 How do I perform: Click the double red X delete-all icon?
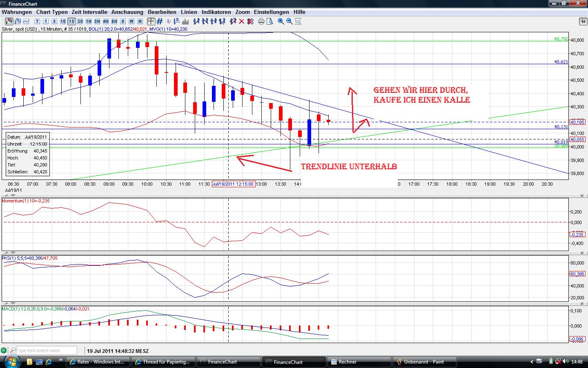point(250,21)
